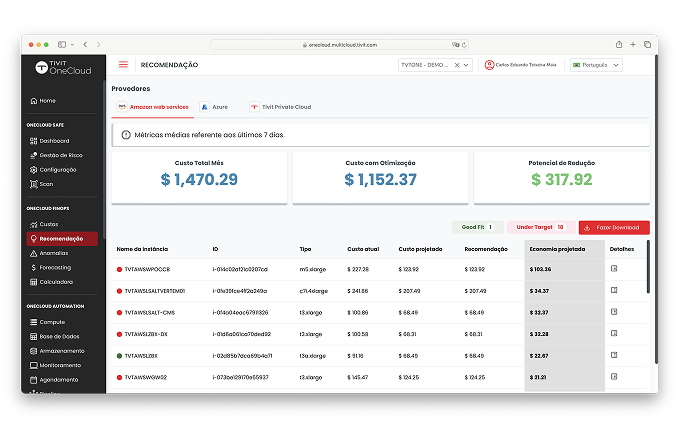
Task: Click Safari share icon
Action: (x=618, y=44)
